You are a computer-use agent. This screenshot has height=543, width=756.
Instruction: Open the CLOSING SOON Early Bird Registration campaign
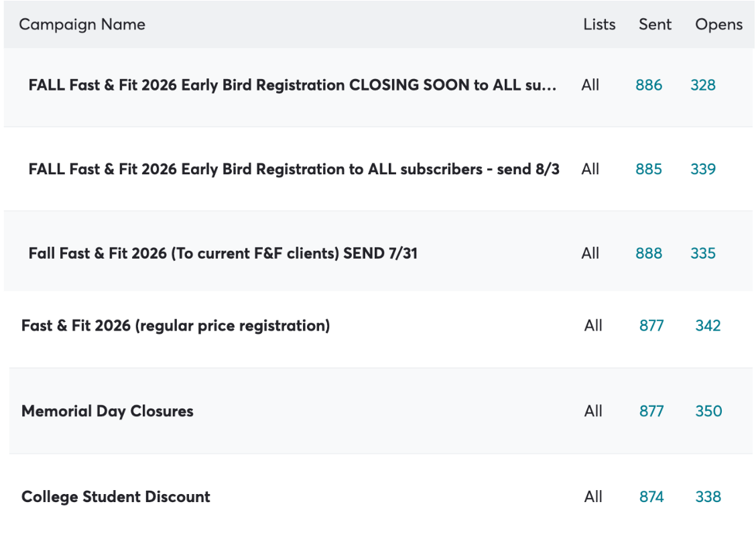292,85
